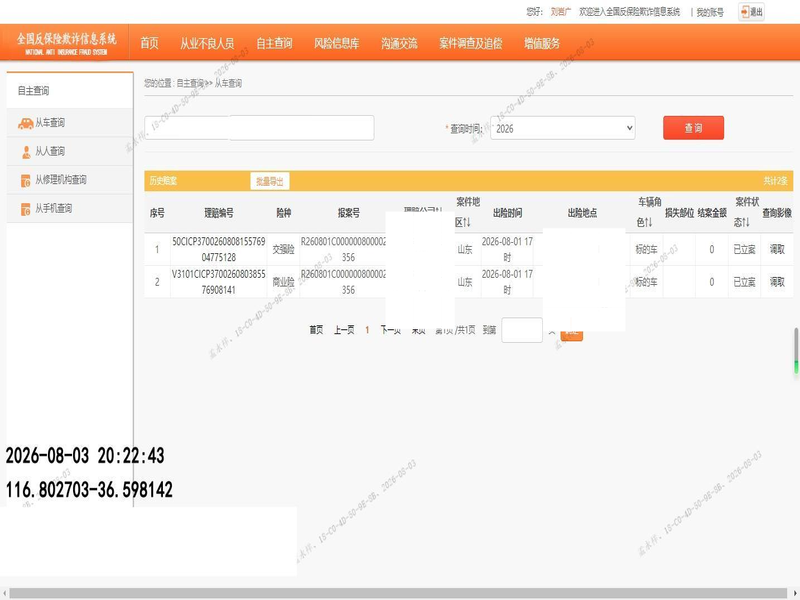Open the 首页 menu

(149, 43)
